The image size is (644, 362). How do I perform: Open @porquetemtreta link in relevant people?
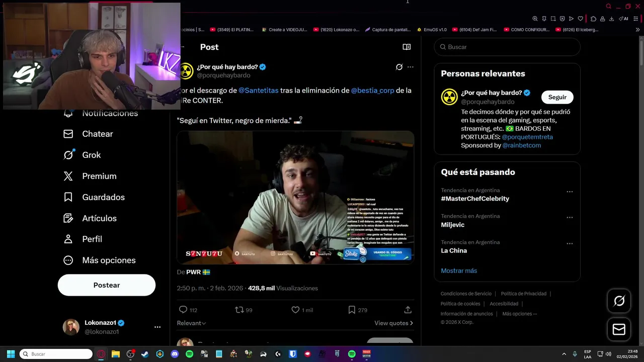[x=527, y=137]
